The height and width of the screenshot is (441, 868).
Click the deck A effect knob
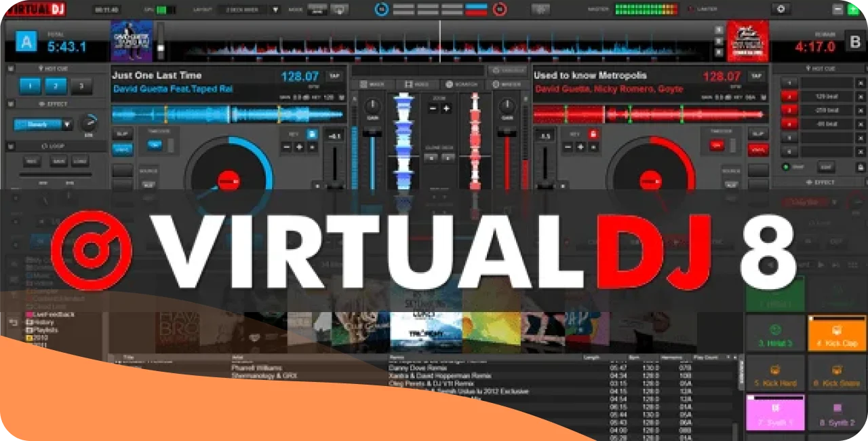pos(88,123)
